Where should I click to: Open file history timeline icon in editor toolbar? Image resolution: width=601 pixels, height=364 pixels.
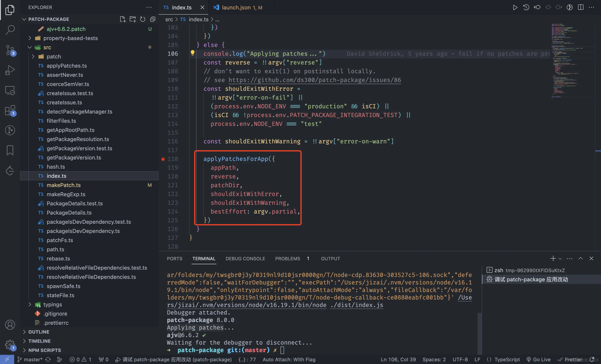click(x=526, y=7)
